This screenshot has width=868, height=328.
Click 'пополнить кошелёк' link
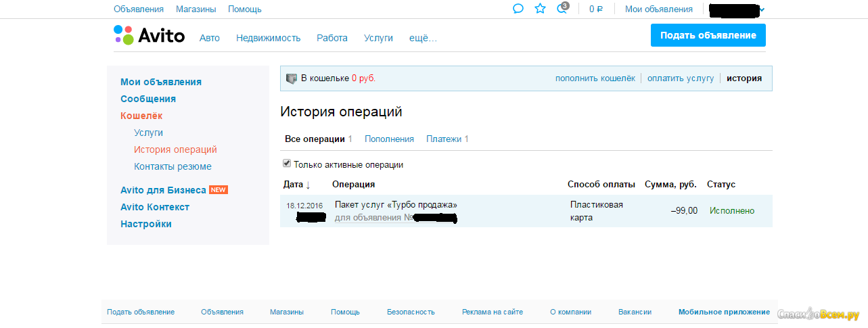point(595,78)
